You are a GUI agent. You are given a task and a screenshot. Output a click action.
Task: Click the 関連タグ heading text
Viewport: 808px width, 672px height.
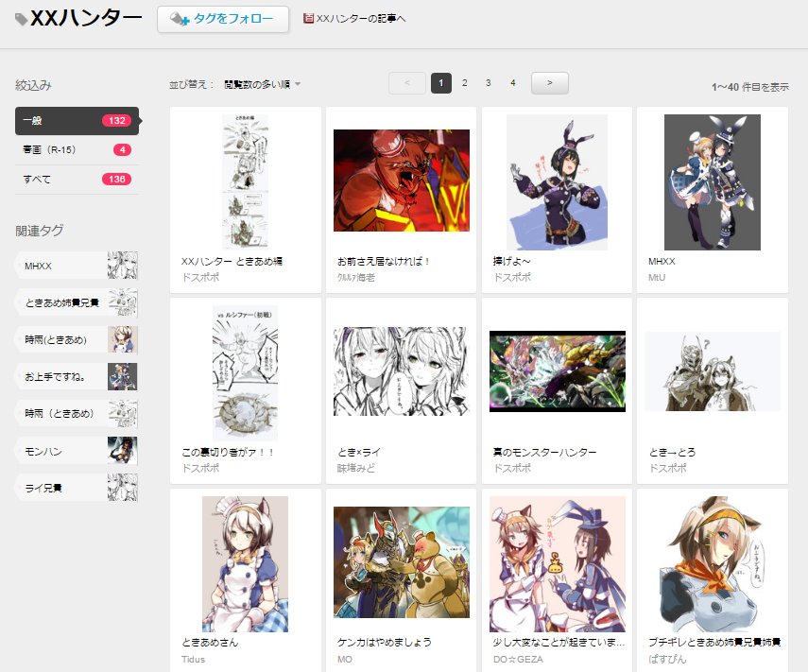[x=39, y=231]
